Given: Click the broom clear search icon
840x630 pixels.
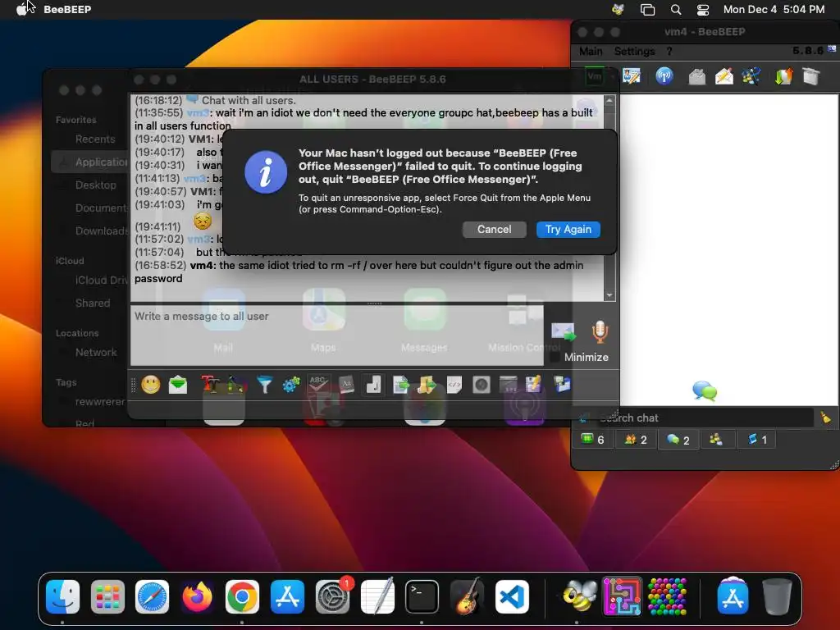Looking at the screenshot, I should [825, 418].
